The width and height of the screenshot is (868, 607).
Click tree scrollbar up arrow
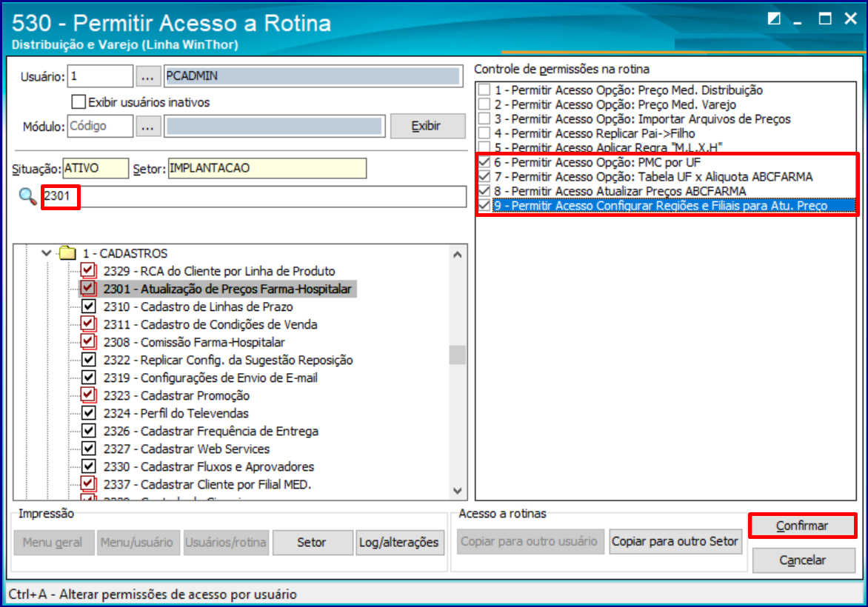click(x=457, y=255)
